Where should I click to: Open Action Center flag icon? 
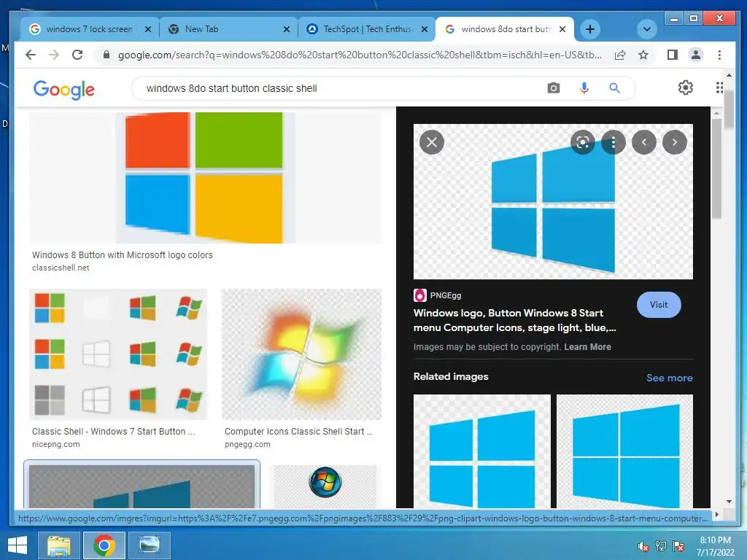[x=678, y=546]
